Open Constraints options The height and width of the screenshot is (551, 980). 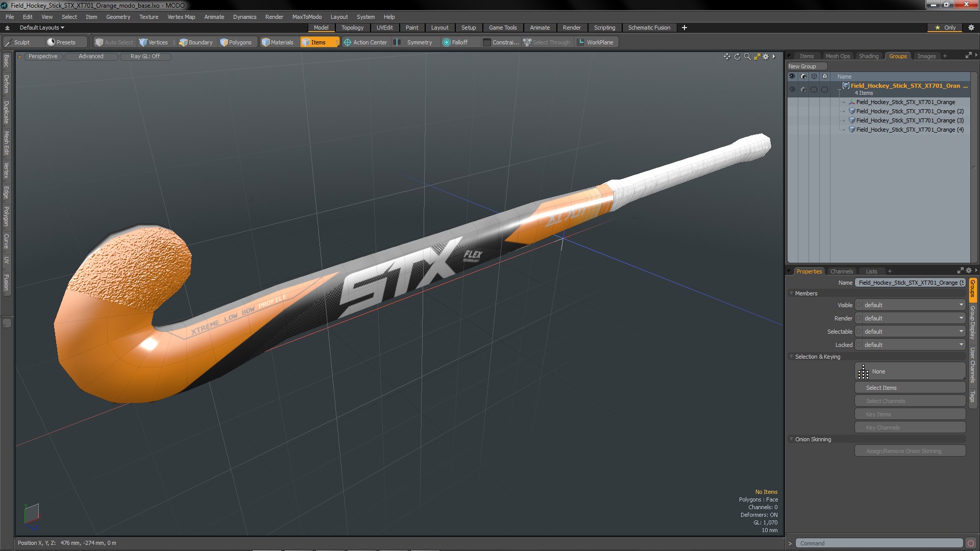501,42
